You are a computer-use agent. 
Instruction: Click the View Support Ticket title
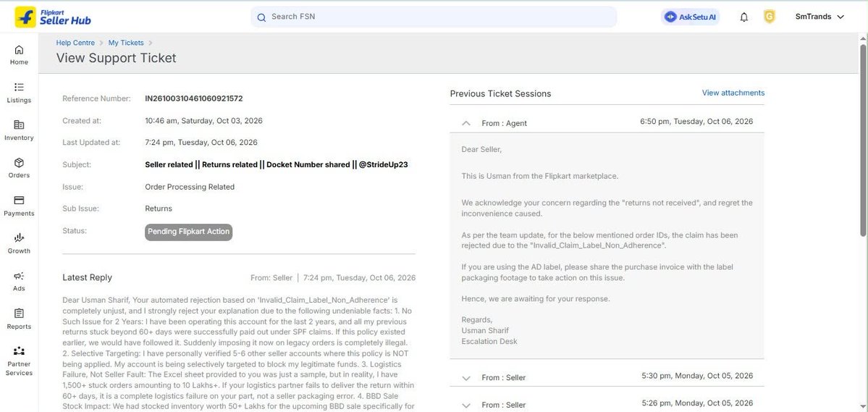[117, 58]
